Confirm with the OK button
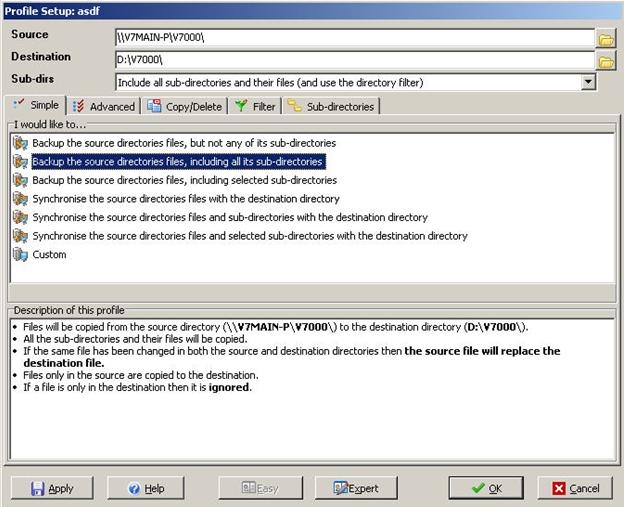 486,488
